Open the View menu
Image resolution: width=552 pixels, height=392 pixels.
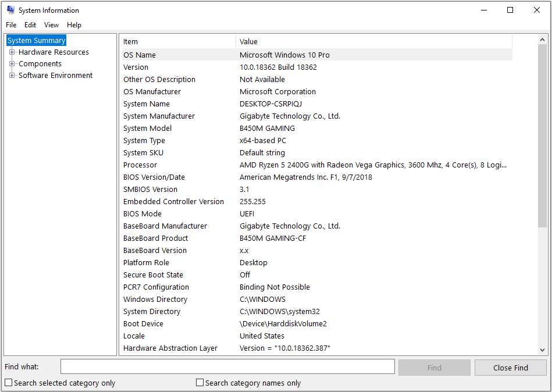(x=51, y=25)
